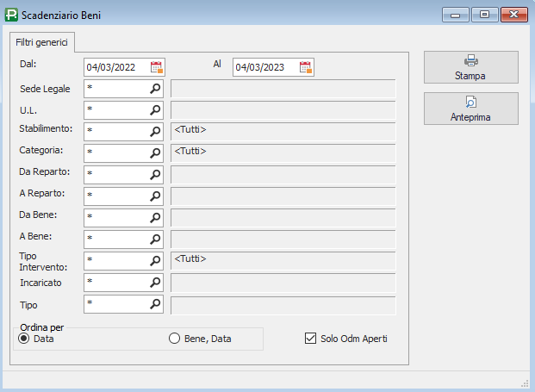Click the Anteprima preview button
Viewport: 535px width, 392px height.
[x=471, y=109]
